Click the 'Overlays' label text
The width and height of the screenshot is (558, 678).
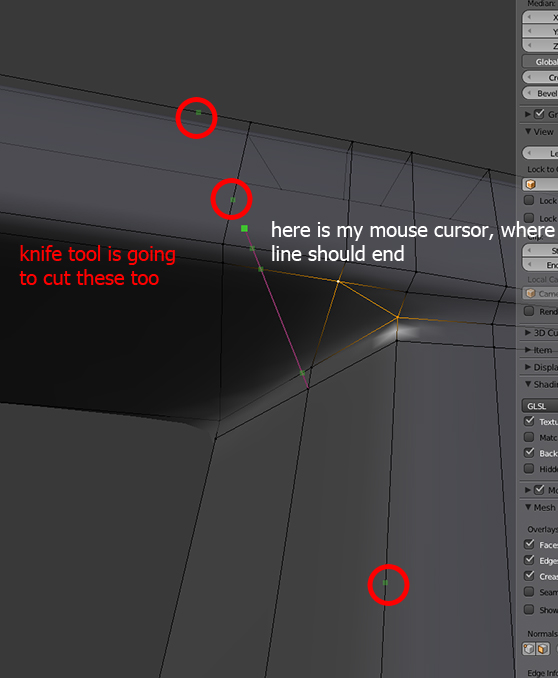542,529
